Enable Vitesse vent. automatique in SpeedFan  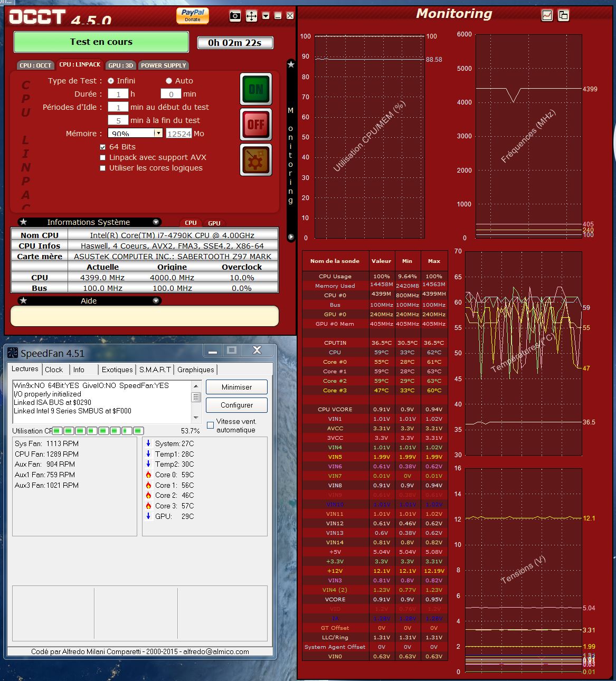(210, 425)
